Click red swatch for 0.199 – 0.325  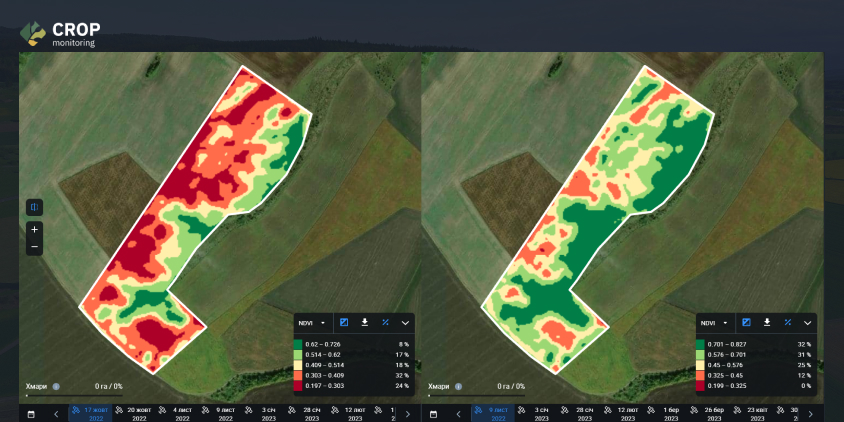point(700,386)
